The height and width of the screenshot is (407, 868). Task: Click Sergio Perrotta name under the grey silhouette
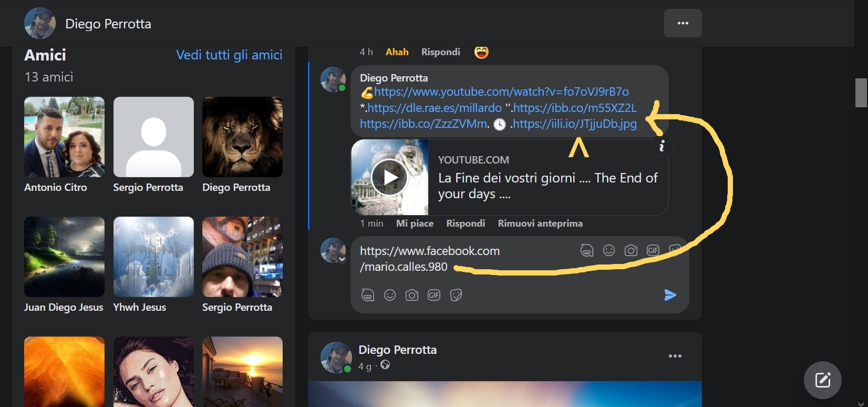[148, 187]
